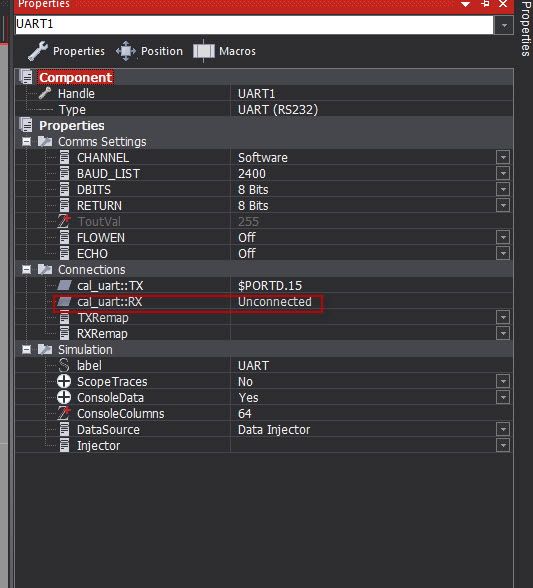
Task: Select the cal_uart::TX value $PORTD.15
Action: pos(270,286)
